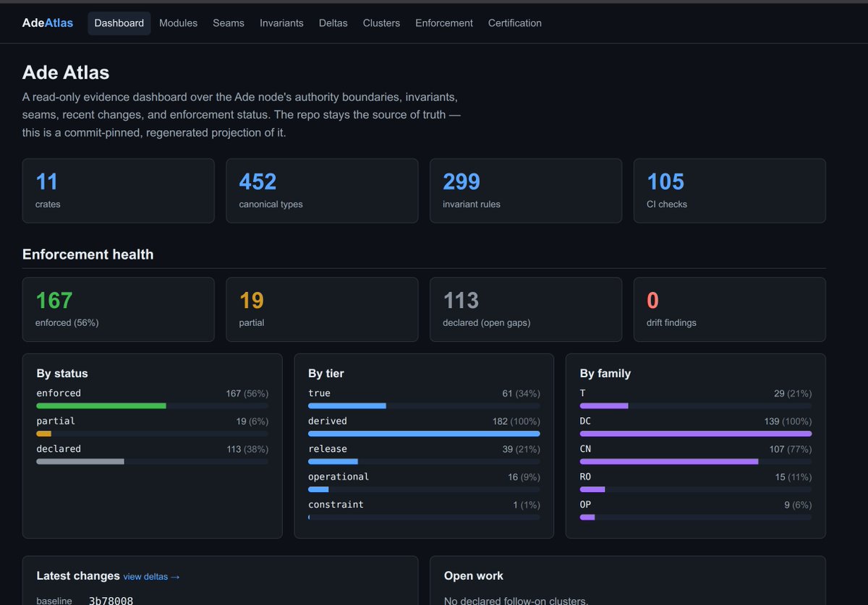The height and width of the screenshot is (605, 868).
Task: Click the '107 (77%)' CN value
Action: point(790,449)
